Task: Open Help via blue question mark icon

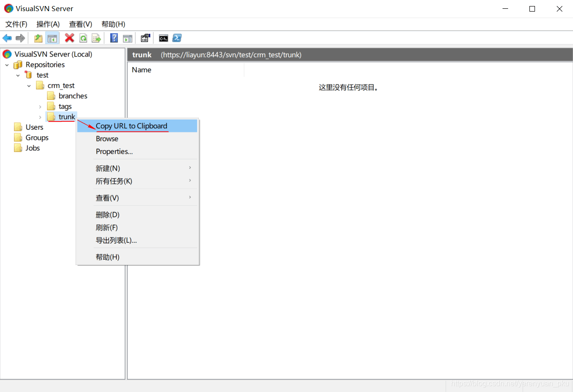Action: coord(114,38)
